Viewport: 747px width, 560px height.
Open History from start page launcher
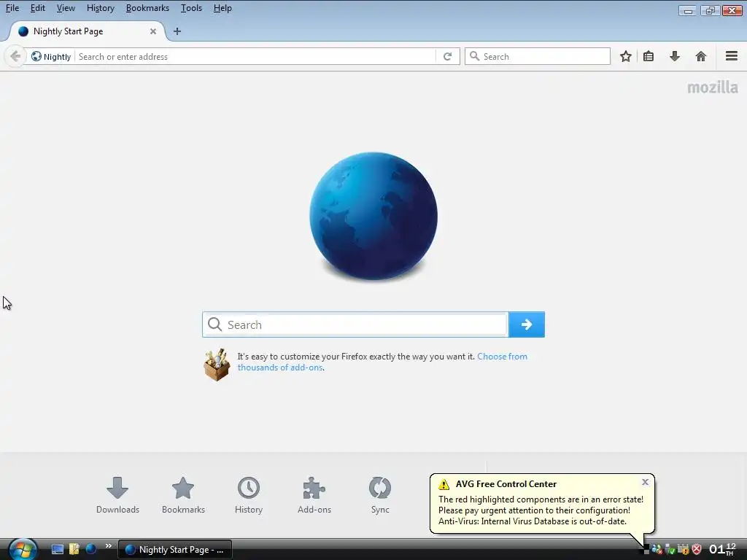[x=249, y=495]
